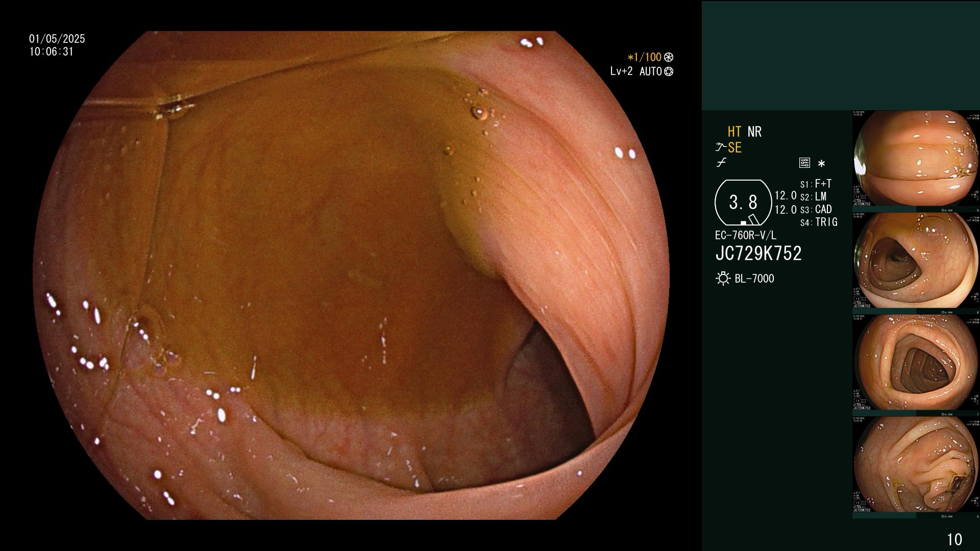Click the AUTO iris mode label
This screenshot has width=980, height=551.
click(x=651, y=71)
